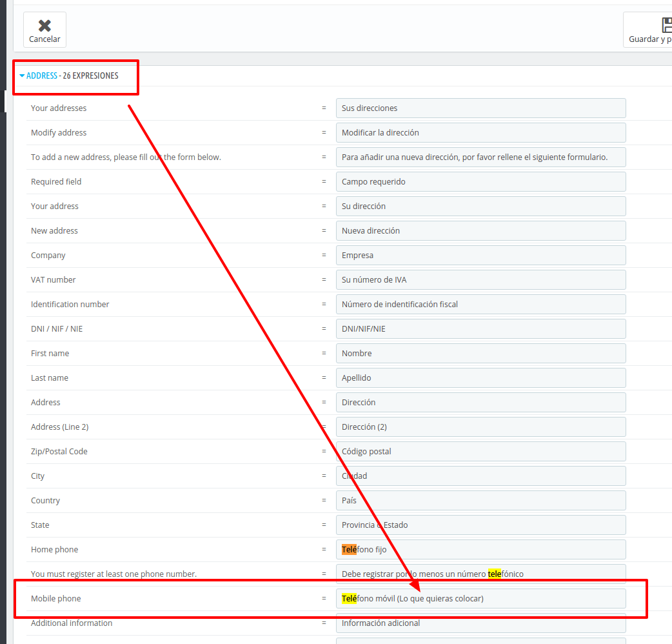
Task: Click the 'Nombre' input field
Action: click(481, 354)
